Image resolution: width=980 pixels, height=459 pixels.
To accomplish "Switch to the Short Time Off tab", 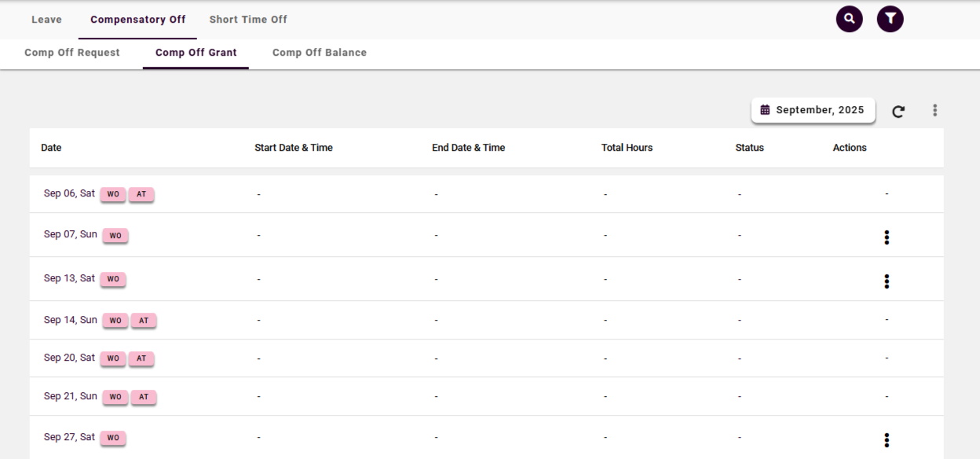I will click(248, 20).
